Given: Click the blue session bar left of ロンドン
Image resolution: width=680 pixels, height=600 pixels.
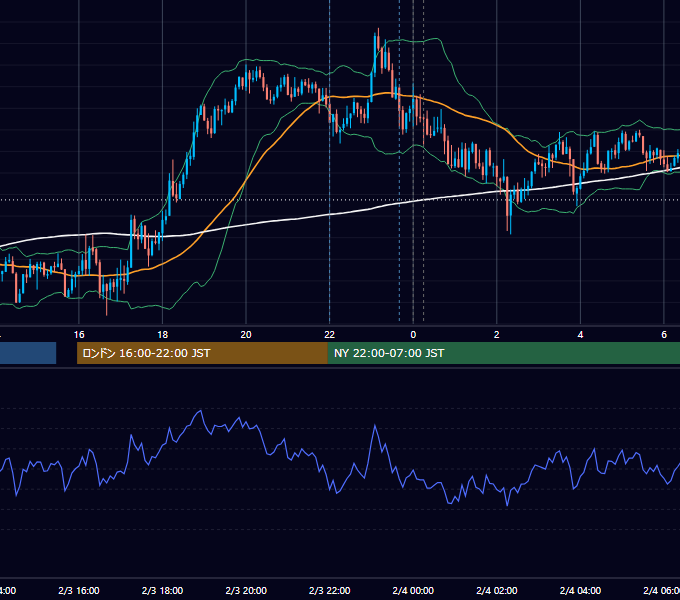Looking at the screenshot, I should [x=28, y=353].
